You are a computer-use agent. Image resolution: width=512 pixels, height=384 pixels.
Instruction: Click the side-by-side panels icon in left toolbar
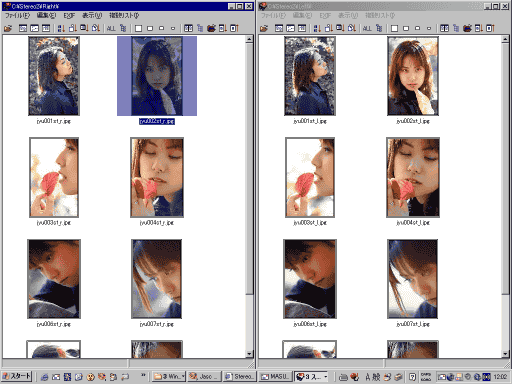tap(188, 28)
